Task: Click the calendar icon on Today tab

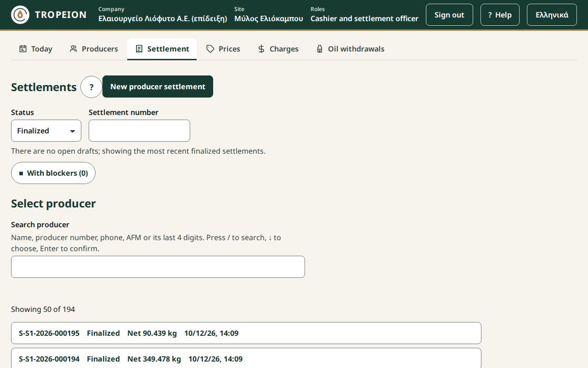Action: (23, 49)
